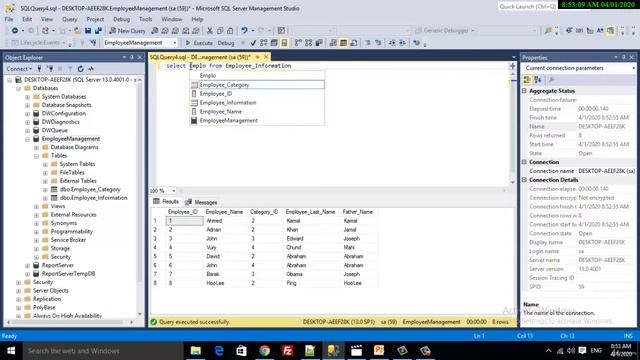640x360 pixels.
Task: Open the Edit menu
Action: (27, 19)
